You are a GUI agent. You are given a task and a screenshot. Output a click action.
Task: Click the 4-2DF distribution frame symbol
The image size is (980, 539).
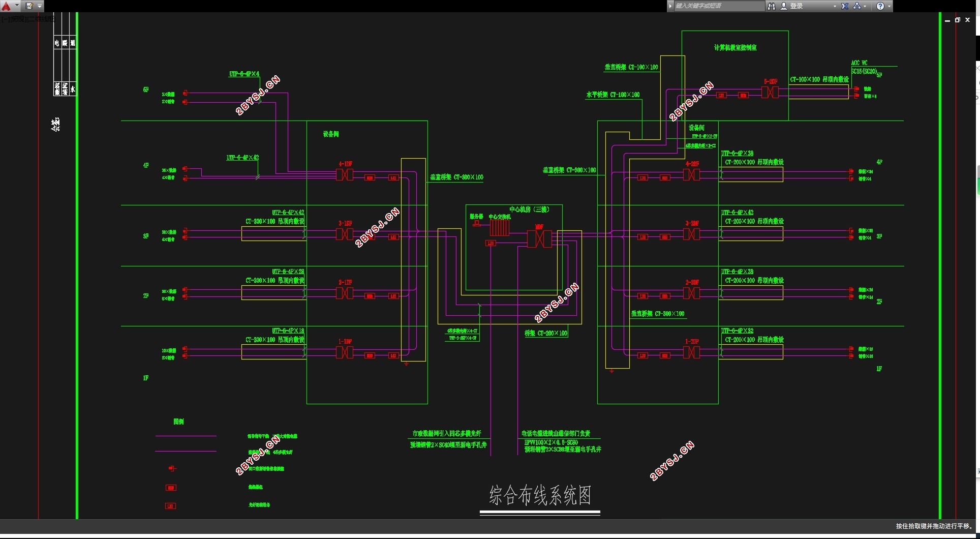691,175
